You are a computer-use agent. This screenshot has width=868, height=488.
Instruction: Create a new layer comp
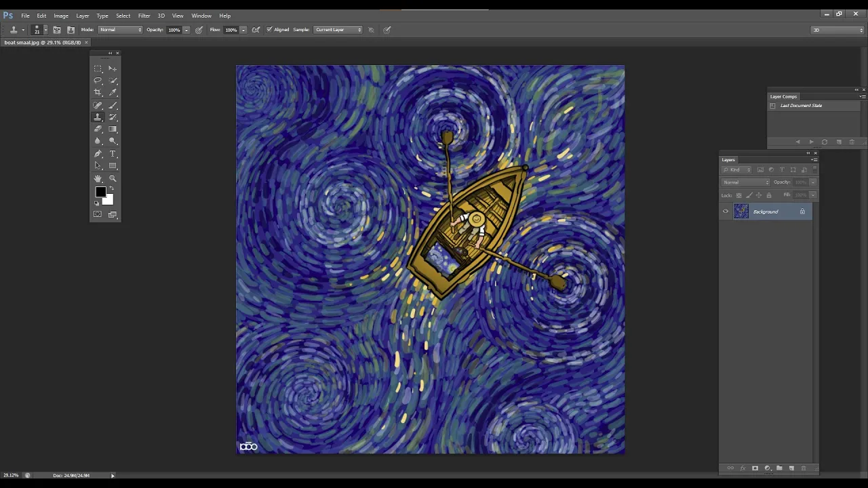(839, 142)
